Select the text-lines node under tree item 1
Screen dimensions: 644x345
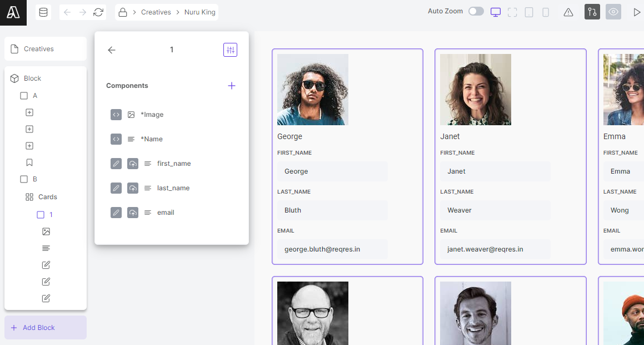click(46, 248)
